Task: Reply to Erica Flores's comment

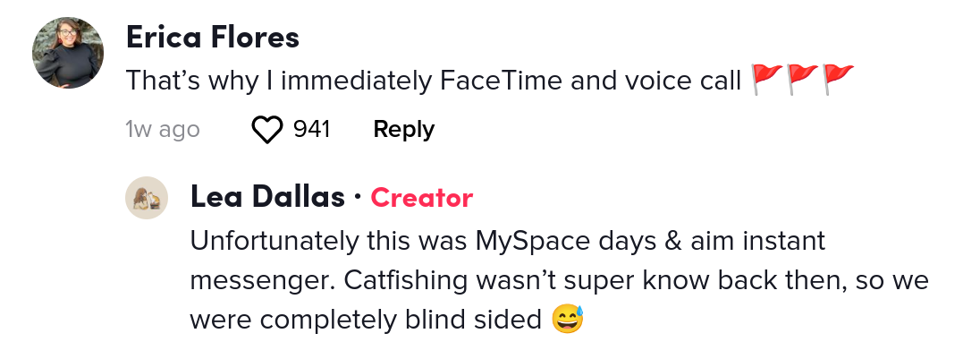Action: [404, 130]
